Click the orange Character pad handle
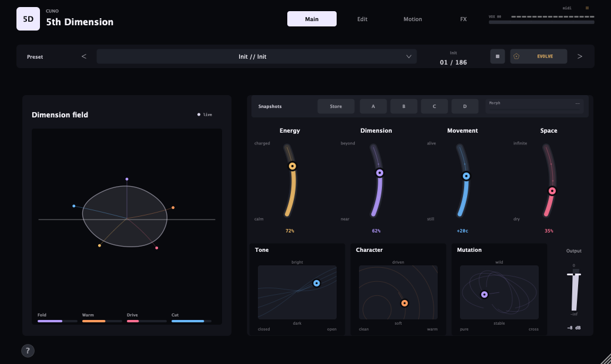 point(404,303)
